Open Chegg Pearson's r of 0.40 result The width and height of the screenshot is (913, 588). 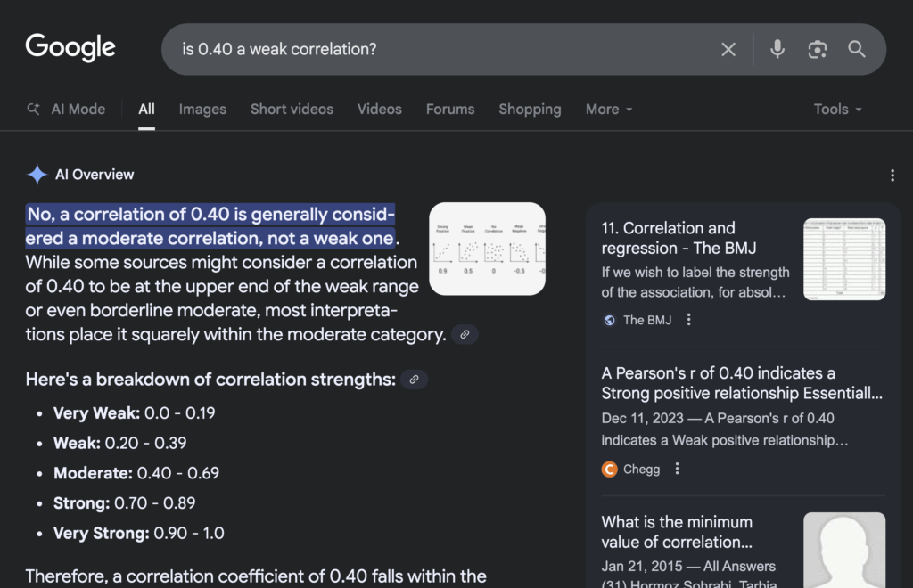742,383
